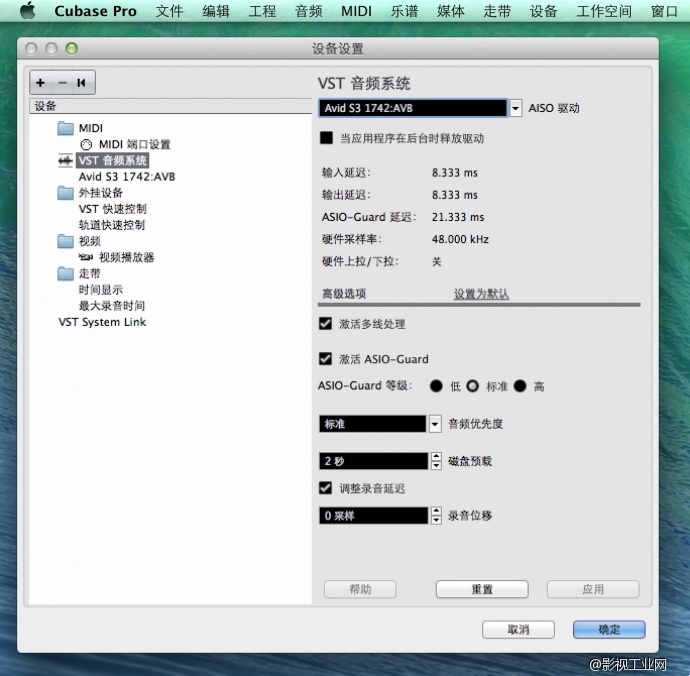Select ASIO-Guard level 高 radio button
This screenshot has width=690, height=676.
click(x=520, y=386)
